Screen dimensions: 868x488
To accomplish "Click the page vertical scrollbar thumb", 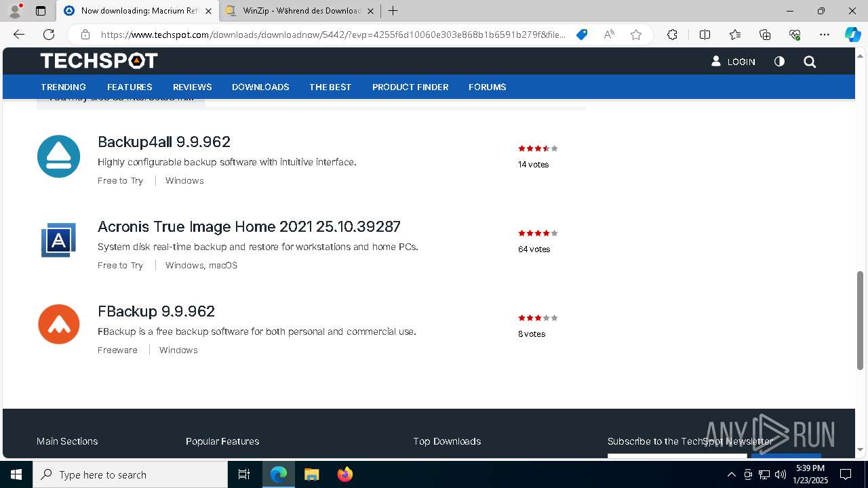I will coord(861,320).
